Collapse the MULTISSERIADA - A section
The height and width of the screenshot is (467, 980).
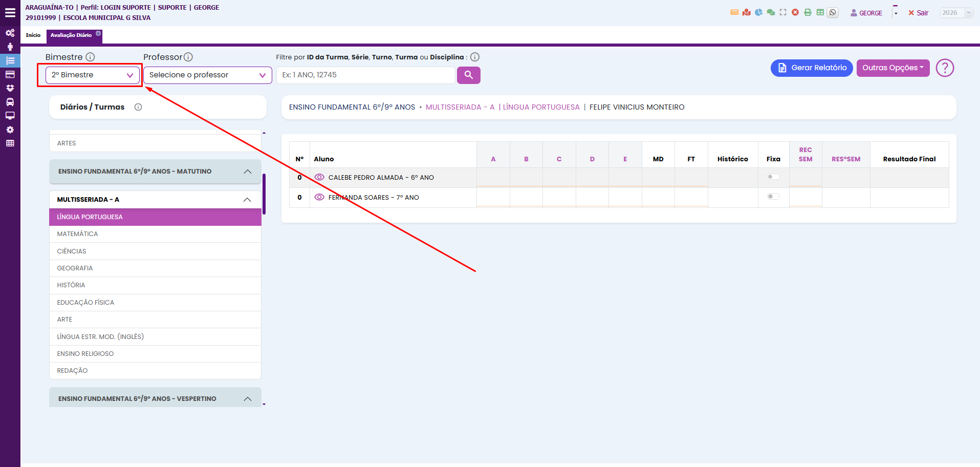(x=247, y=200)
